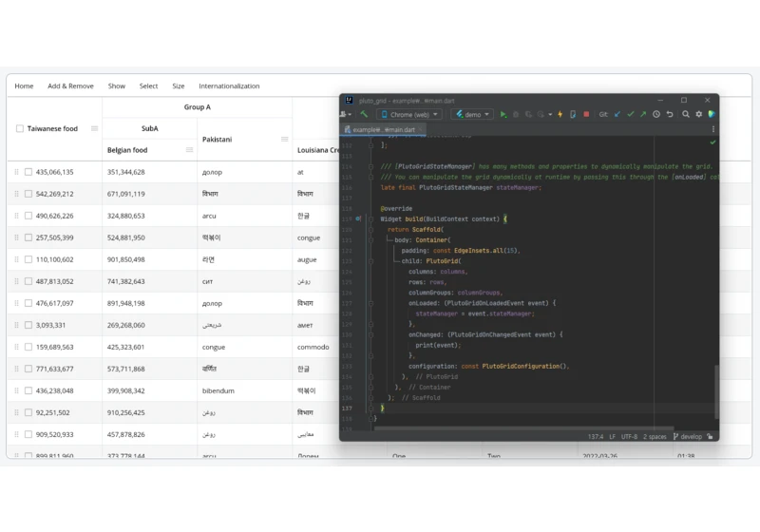
Task: Click the Flutter Attach device icon
Action: 573,114
